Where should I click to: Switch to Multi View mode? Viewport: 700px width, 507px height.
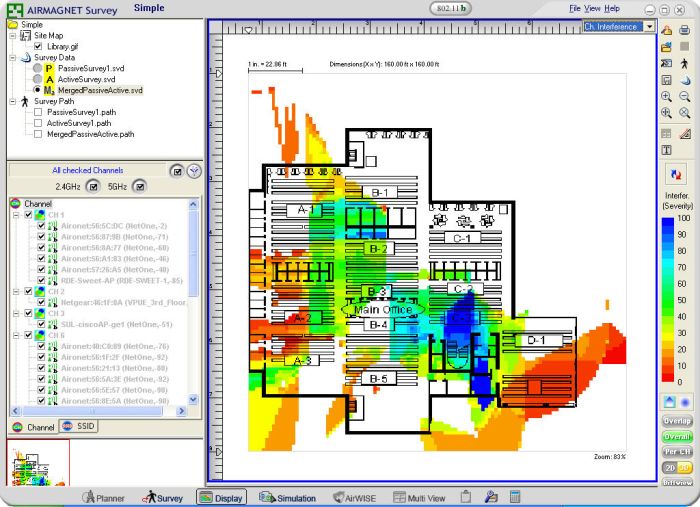tap(419, 498)
